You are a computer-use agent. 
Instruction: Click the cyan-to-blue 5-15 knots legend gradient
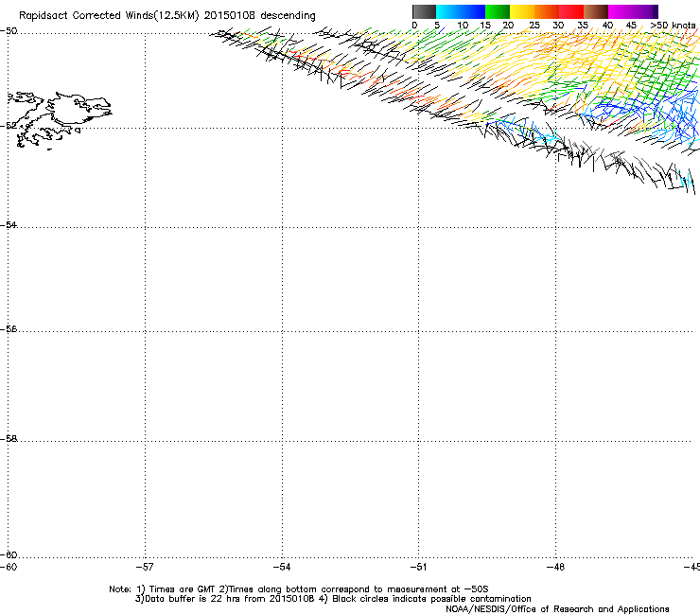461,11
